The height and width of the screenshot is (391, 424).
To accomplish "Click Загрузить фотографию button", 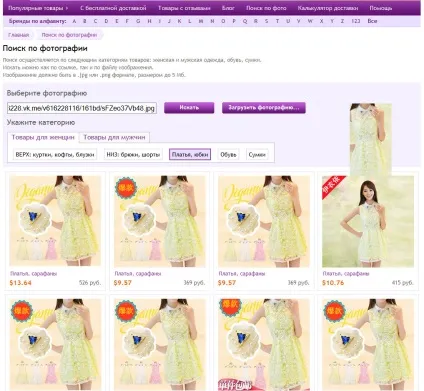I will [x=264, y=108].
